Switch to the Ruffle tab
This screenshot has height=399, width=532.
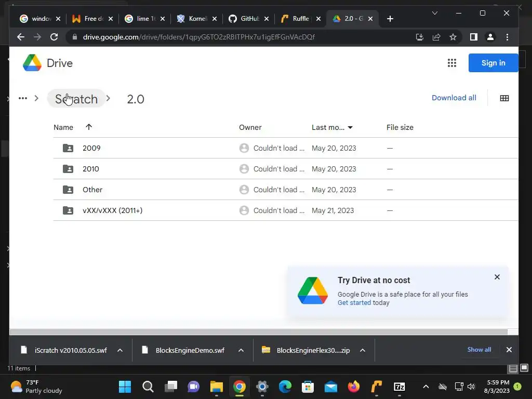pos(301,19)
